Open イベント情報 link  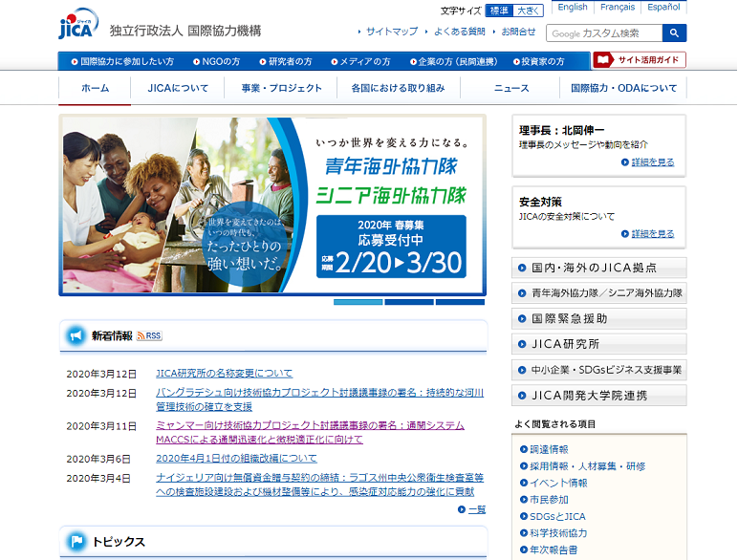558,483
